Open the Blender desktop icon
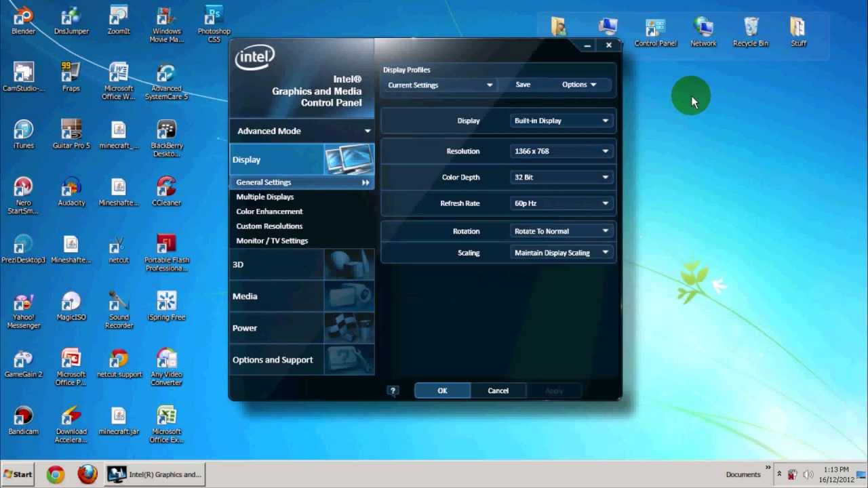Screen dimensions: 868x488 point(23,20)
